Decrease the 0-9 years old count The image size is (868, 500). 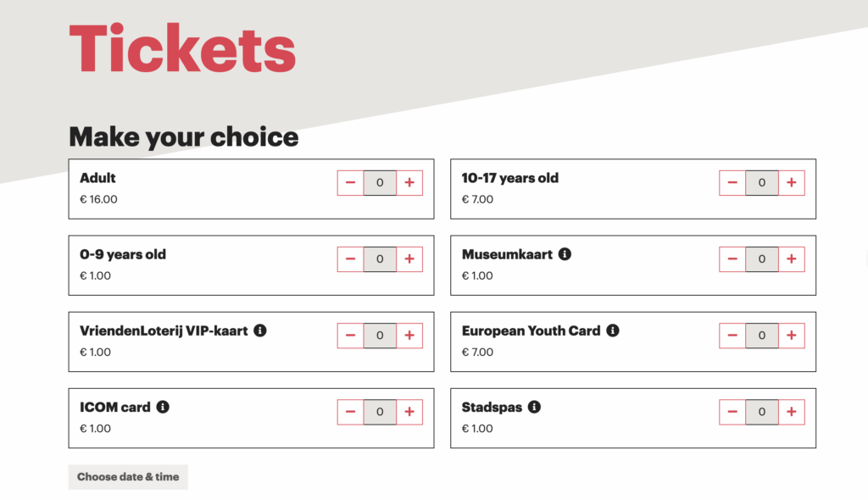[x=350, y=258]
